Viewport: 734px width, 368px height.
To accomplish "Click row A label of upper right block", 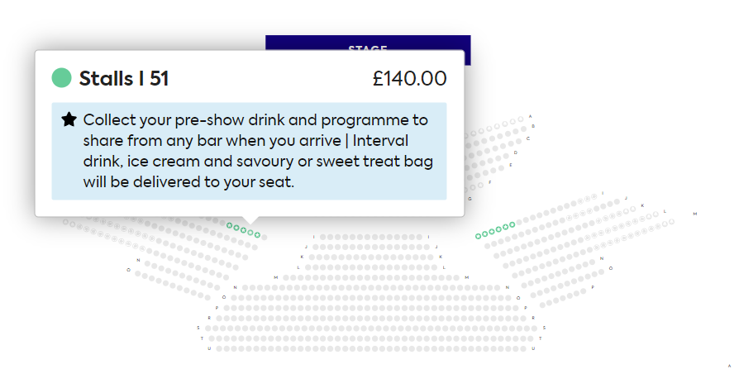I will tap(530, 116).
